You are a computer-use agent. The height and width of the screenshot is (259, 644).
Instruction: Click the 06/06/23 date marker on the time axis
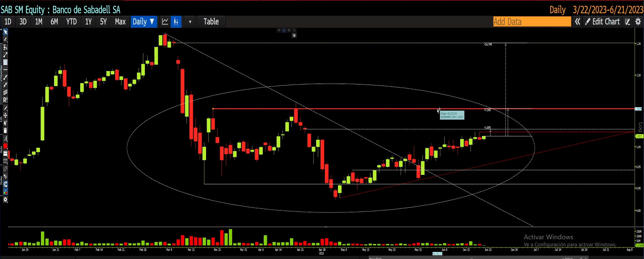[x=437, y=254]
